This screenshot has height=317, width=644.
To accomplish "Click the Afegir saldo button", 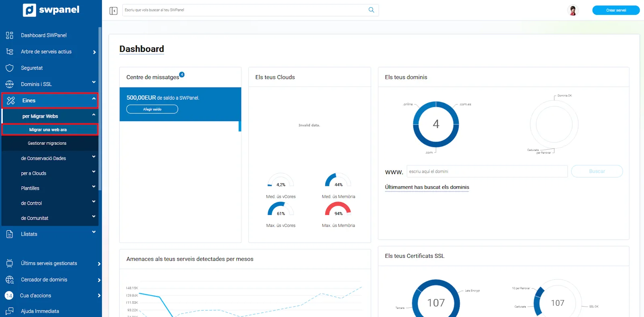I will (x=152, y=109).
